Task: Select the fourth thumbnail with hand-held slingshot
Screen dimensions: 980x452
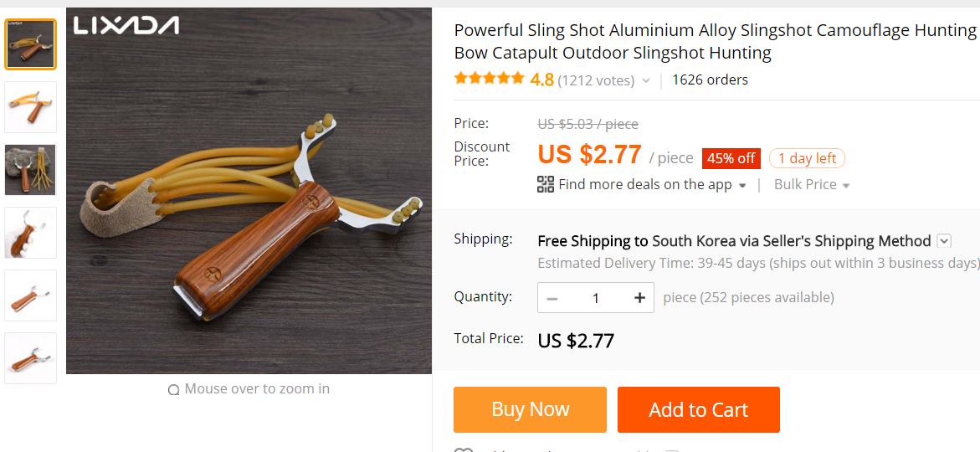Action: (31, 233)
